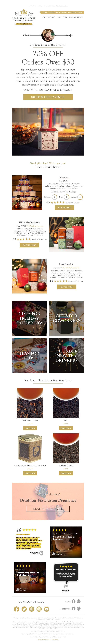96x644 pixels.
Task: Go to New Arrivals
Action: [76, 17]
